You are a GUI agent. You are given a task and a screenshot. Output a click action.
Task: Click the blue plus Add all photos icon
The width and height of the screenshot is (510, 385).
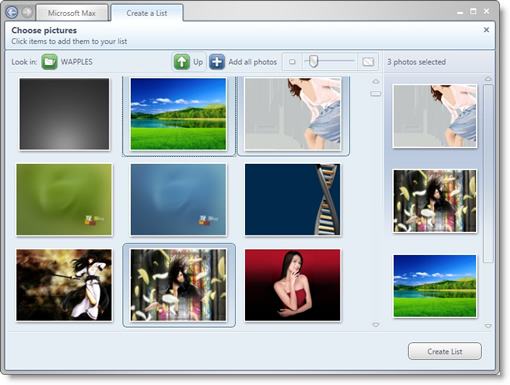(217, 62)
